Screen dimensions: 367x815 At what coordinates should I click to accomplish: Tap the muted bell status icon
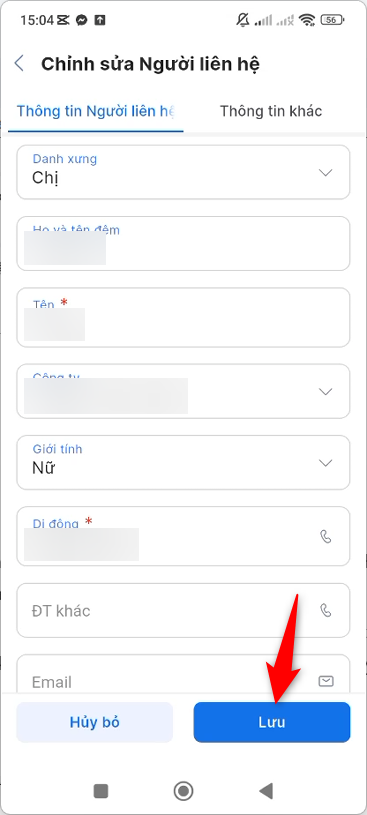(x=243, y=20)
